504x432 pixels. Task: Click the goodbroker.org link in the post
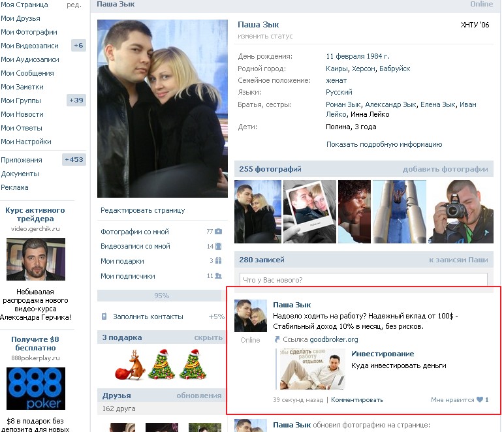(334, 339)
